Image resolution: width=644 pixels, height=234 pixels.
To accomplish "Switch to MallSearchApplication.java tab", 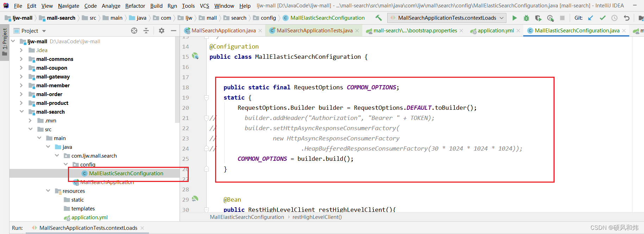I will (x=223, y=31).
